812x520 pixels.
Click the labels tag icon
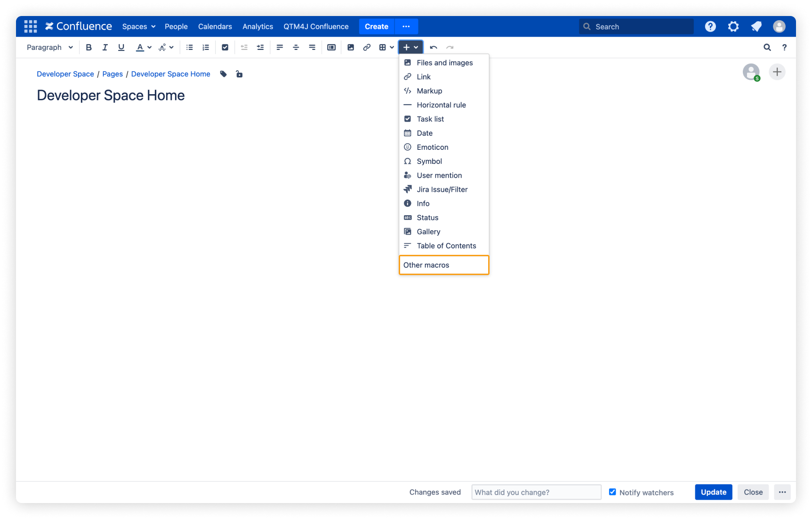pos(224,74)
